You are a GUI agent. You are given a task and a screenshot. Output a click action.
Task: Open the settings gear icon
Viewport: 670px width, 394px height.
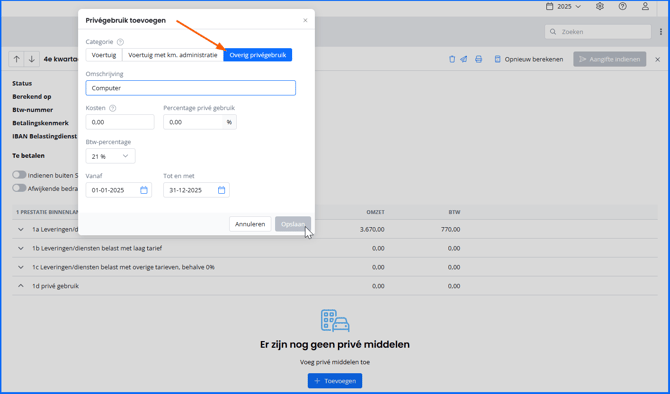pos(600,6)
